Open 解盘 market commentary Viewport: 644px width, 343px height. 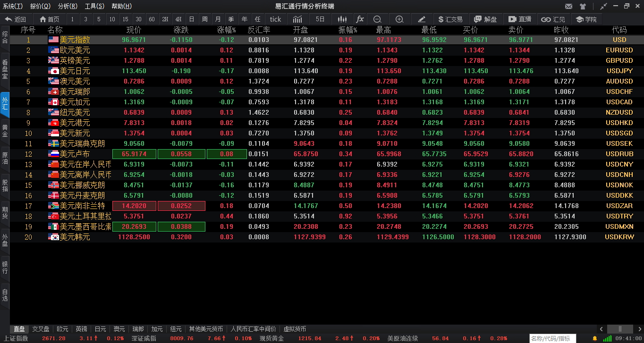(x=485, y=19)
